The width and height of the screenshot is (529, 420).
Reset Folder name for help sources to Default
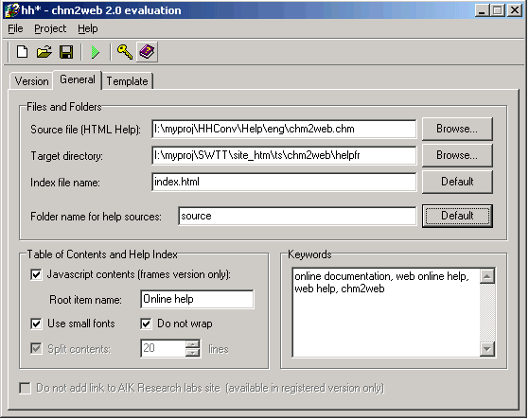click(x=457, y=216)
